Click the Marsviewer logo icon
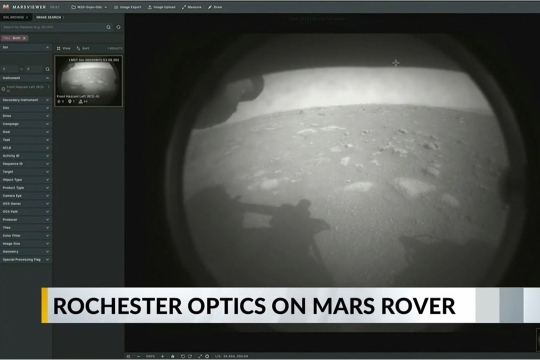Viewport: 540px width, 360px height. coord(6,7)
